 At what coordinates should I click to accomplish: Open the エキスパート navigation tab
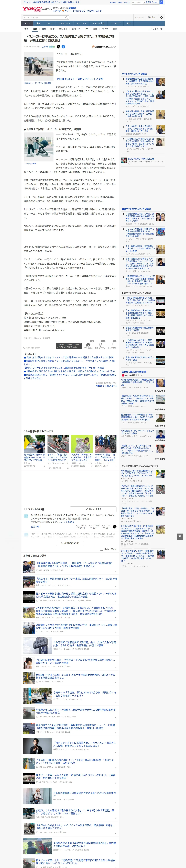(x=64, y=24)
